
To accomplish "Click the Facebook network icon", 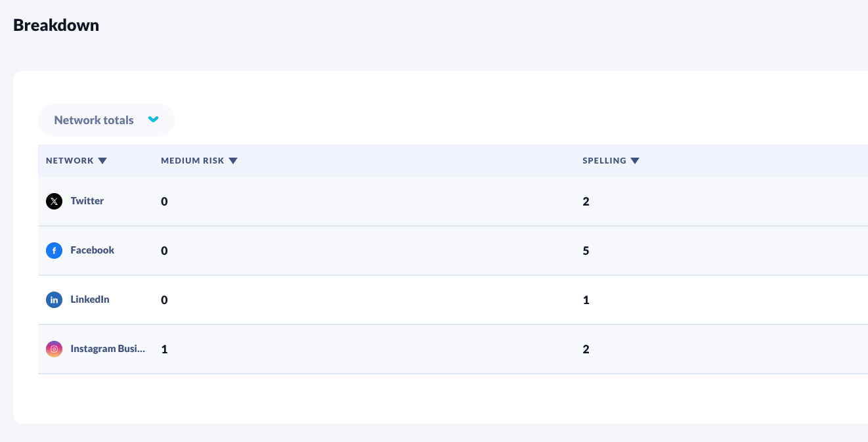I will [x=54, y=250].
